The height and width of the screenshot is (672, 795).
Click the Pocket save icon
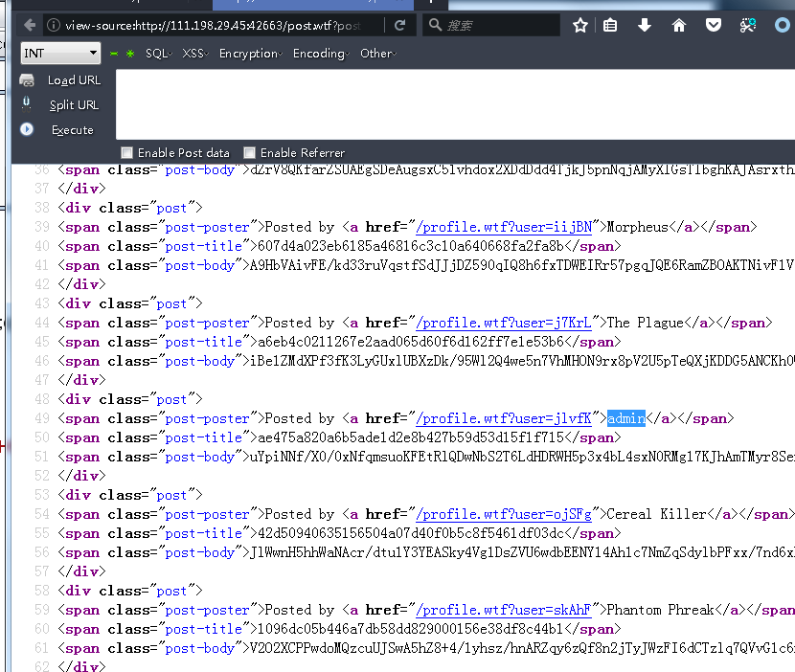tap(714, 26)
